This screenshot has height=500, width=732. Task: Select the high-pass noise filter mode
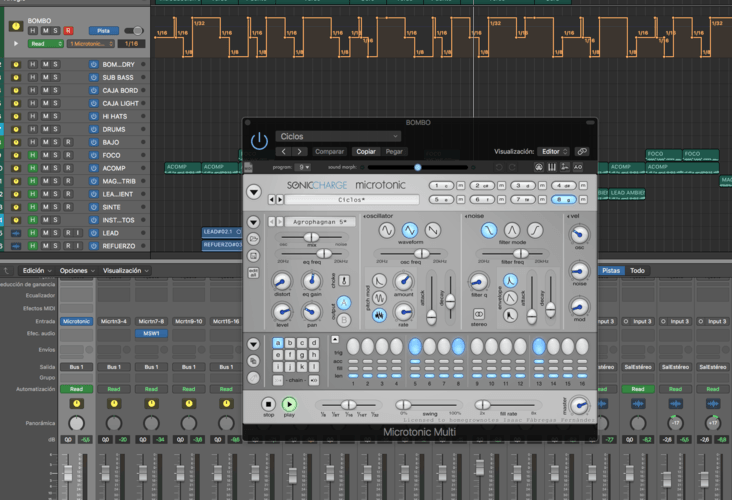coord(535,230)
